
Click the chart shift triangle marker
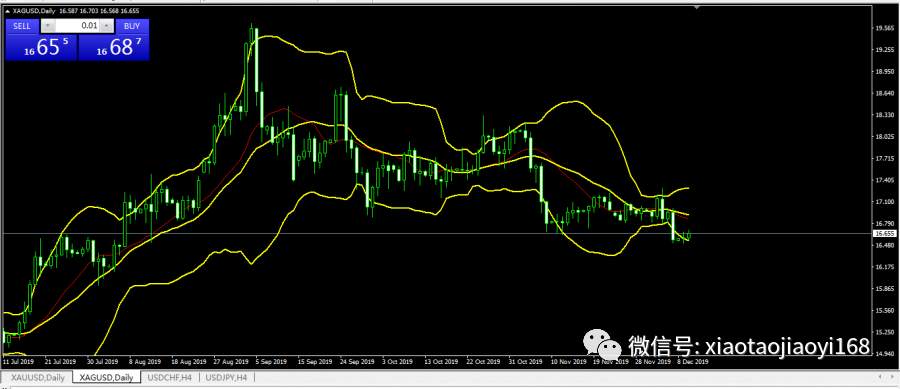(x=697, y=8)
